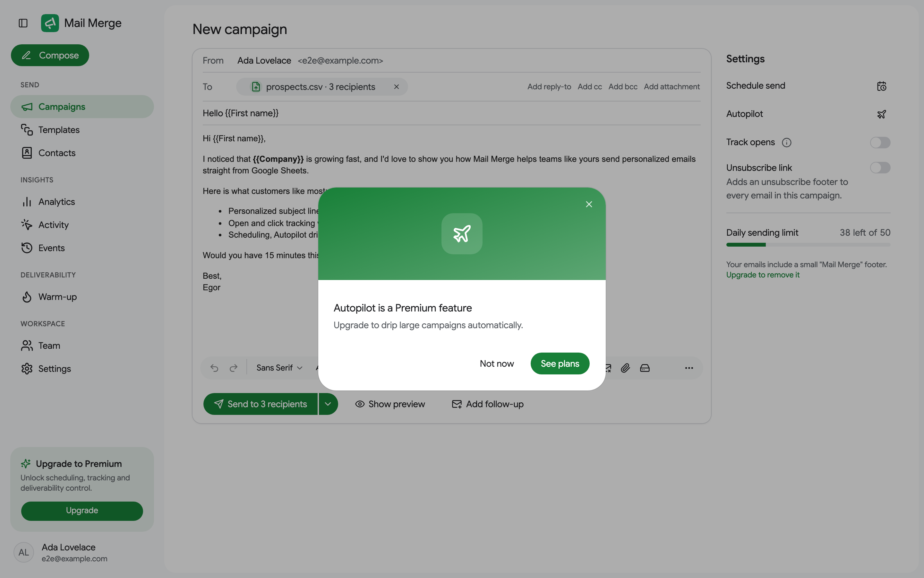
Task: Click the prospects.csv file icon
Action: coord(256,87)
